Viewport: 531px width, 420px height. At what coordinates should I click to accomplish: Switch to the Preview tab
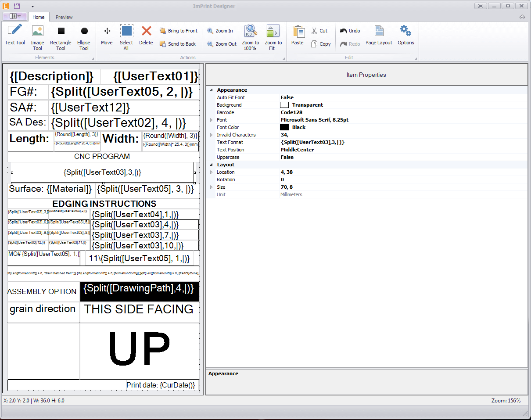tap(64, 17)
